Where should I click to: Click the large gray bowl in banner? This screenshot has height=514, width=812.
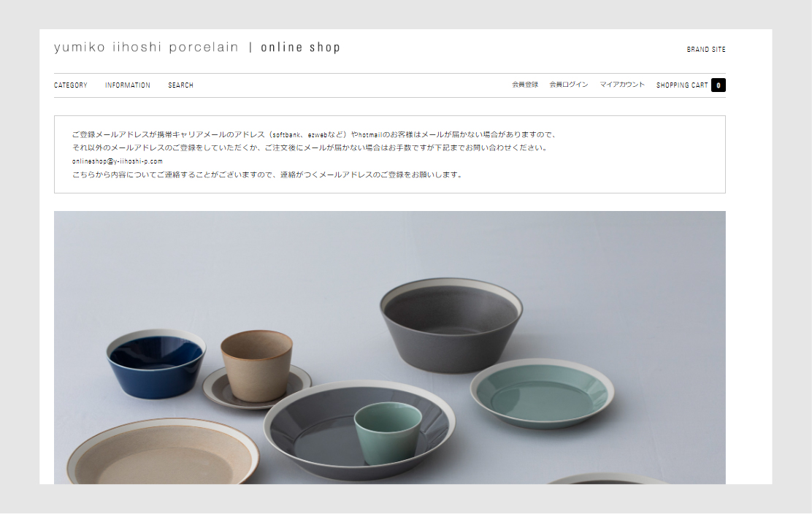click(451, 325)
